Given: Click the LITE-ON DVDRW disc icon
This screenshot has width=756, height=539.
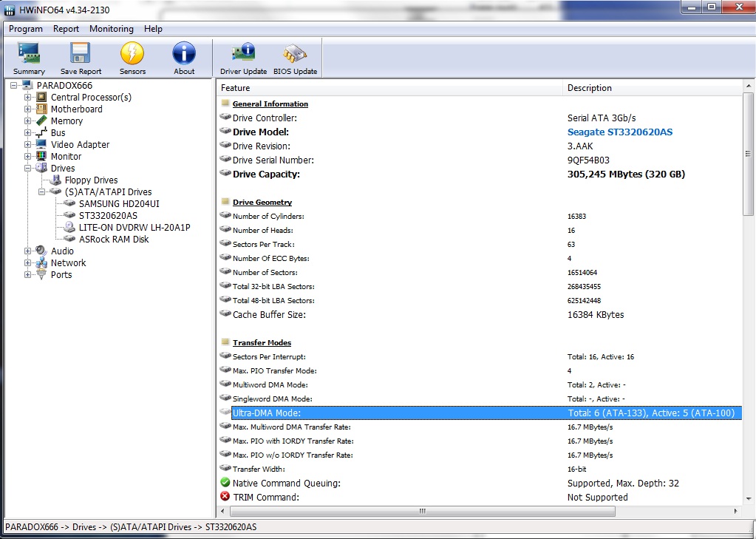Looking at the screenshot, I should pos(70,227).
